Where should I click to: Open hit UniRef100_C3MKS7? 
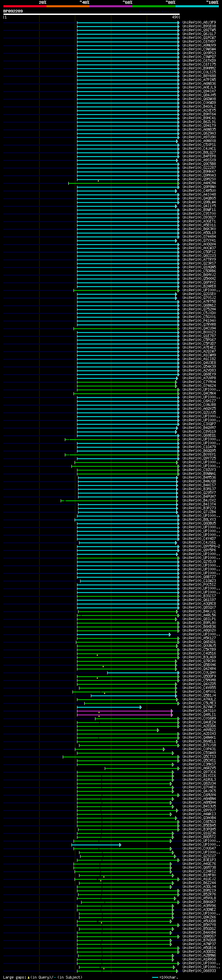tap(199, 764)
